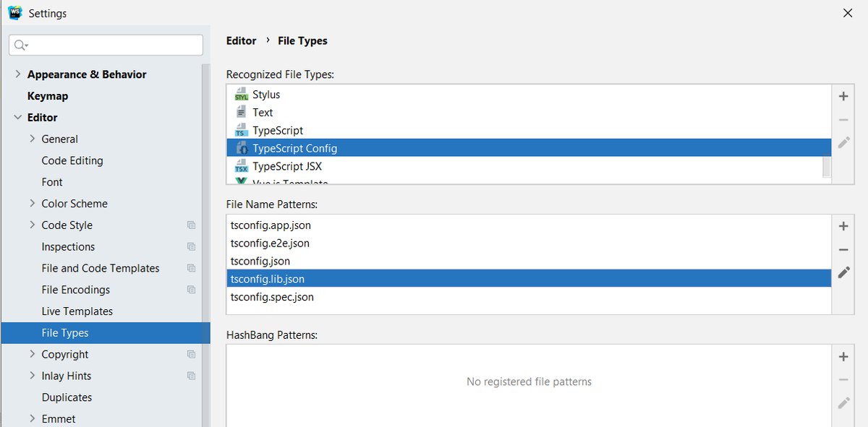This screenshot has width=868, height=427.
Task: Expand the Color Scheme node
Action: tap(32, 204)
